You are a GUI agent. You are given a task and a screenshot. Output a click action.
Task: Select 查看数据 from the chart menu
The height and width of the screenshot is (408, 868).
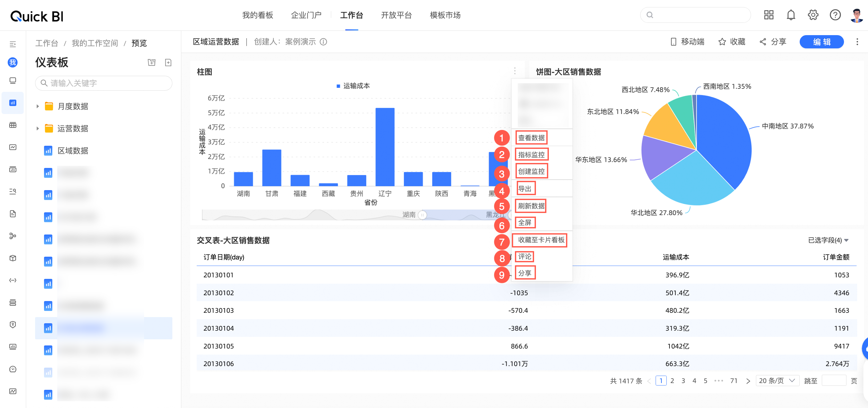point(531,138)
